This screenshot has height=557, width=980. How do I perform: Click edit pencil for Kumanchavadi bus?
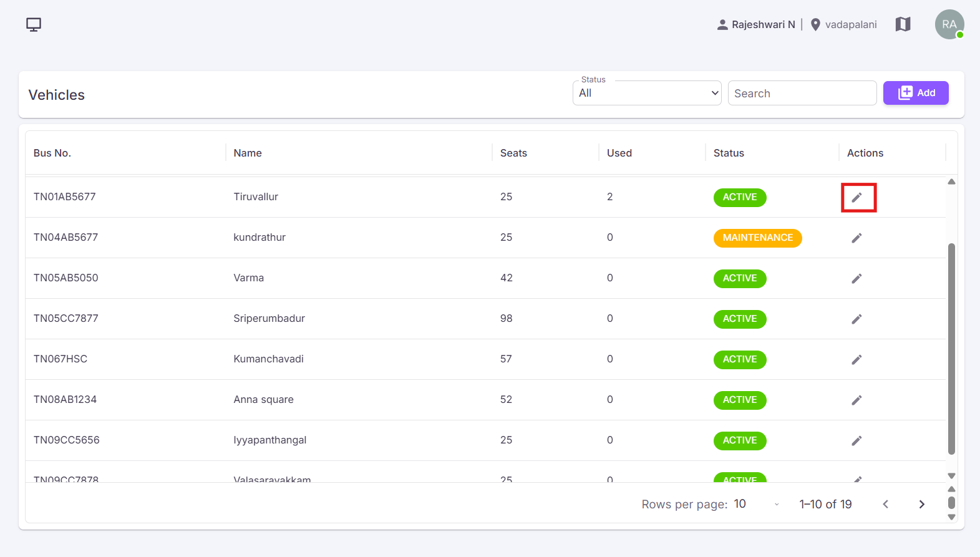(x=857, y=359)
